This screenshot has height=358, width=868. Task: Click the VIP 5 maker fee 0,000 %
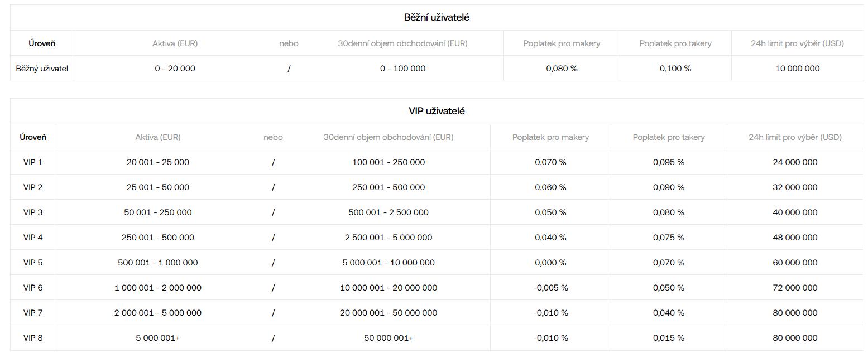[x=550, y=263]
